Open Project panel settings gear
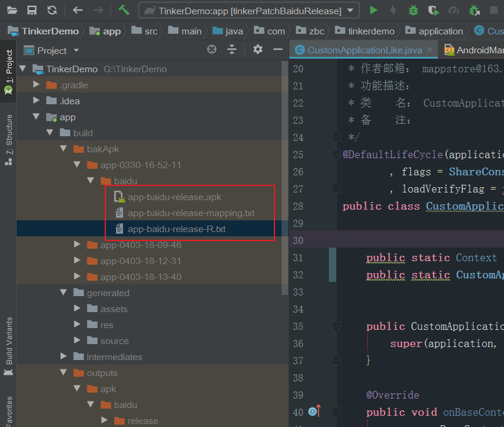The width and height of the screenshot is (504, 427). [257, 50]
